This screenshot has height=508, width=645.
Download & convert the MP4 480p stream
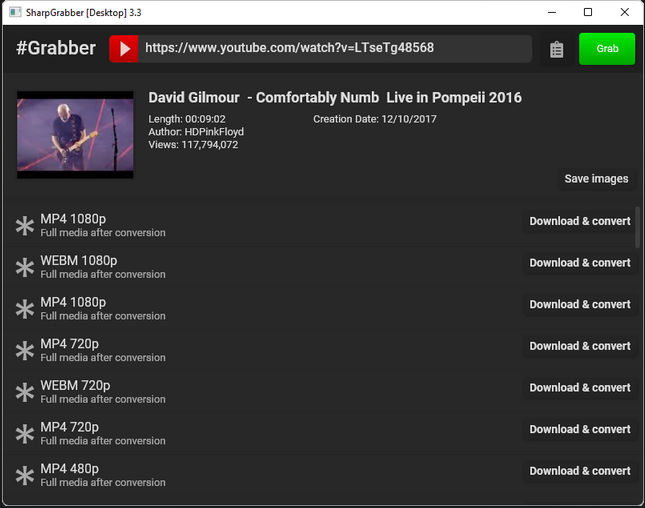pyautogui.click(x=580, y=471)
